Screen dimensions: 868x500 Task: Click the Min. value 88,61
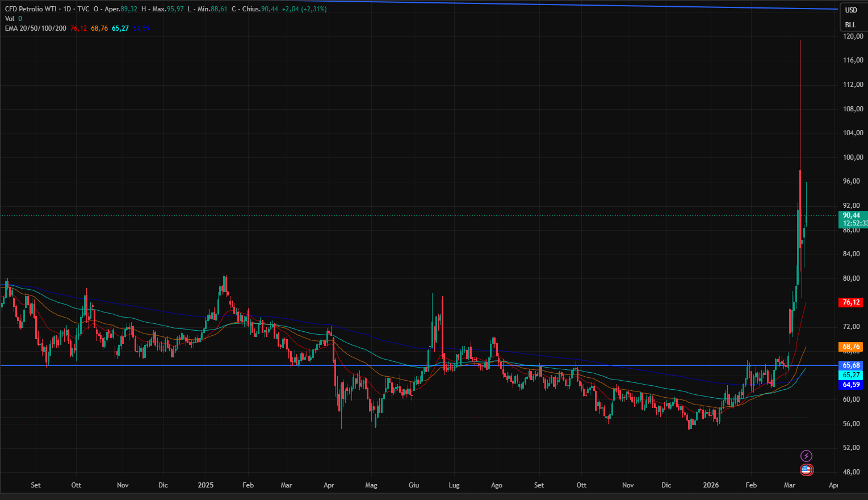coord(219,9)
